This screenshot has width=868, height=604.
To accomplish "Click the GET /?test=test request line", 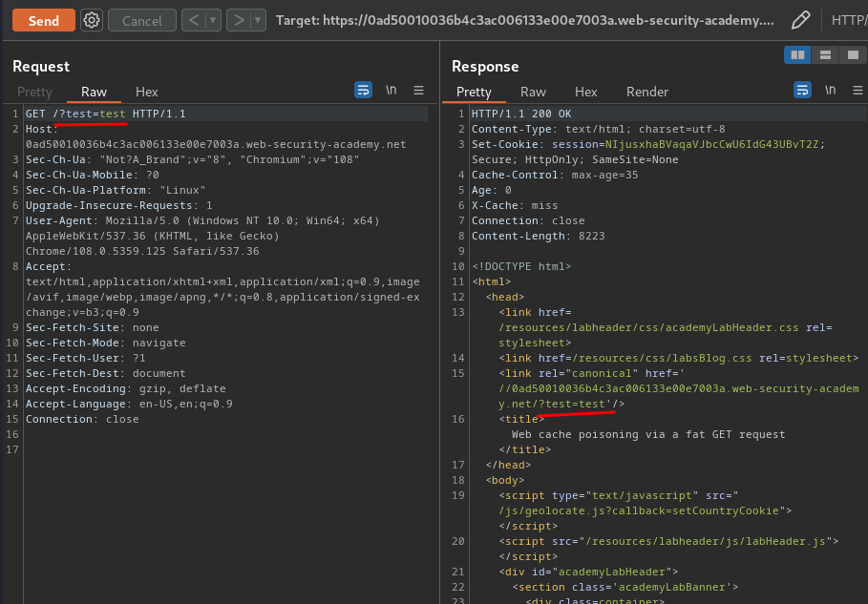I will coord(106,114).
